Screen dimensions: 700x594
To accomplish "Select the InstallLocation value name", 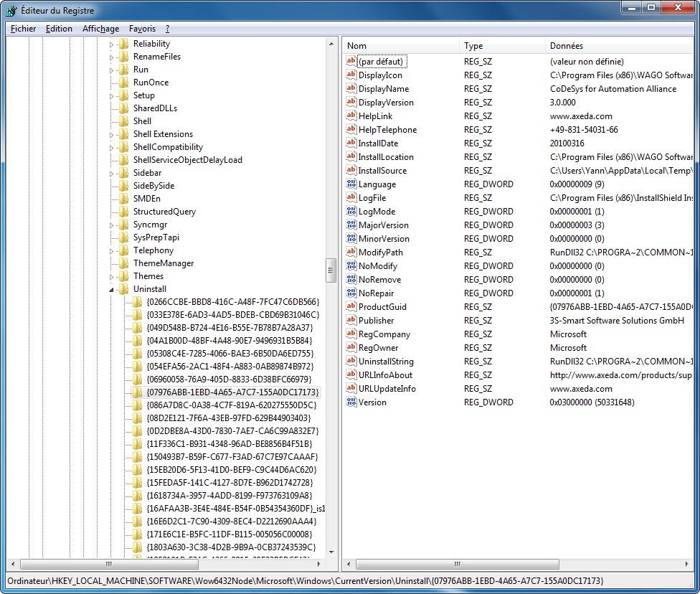I will click(386, 157).
